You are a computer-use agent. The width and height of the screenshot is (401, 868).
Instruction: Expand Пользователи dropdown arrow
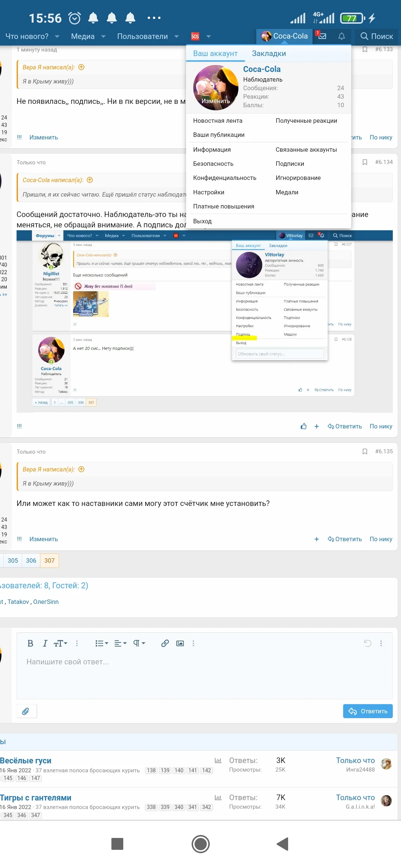tap(177, 36)
